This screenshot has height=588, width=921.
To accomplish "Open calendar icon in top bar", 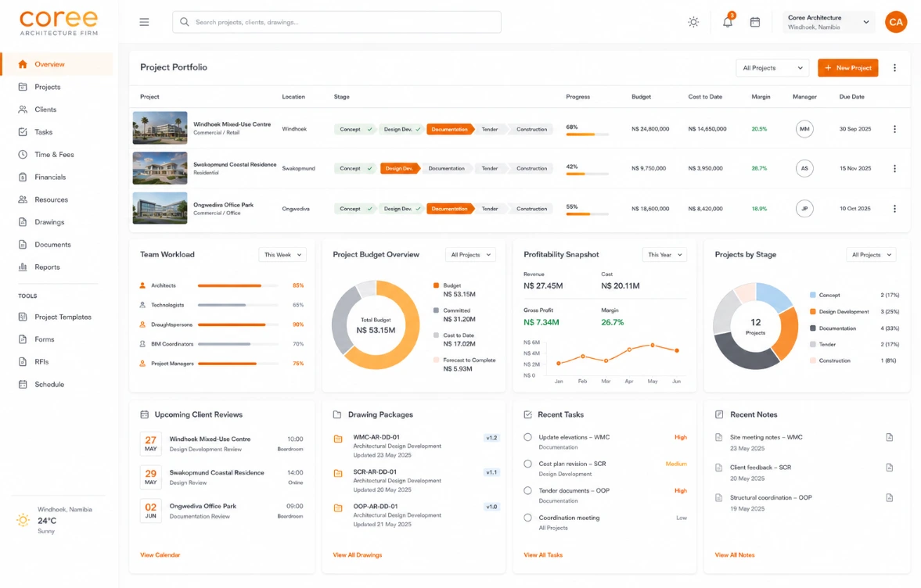I will [x=755, y=23].
